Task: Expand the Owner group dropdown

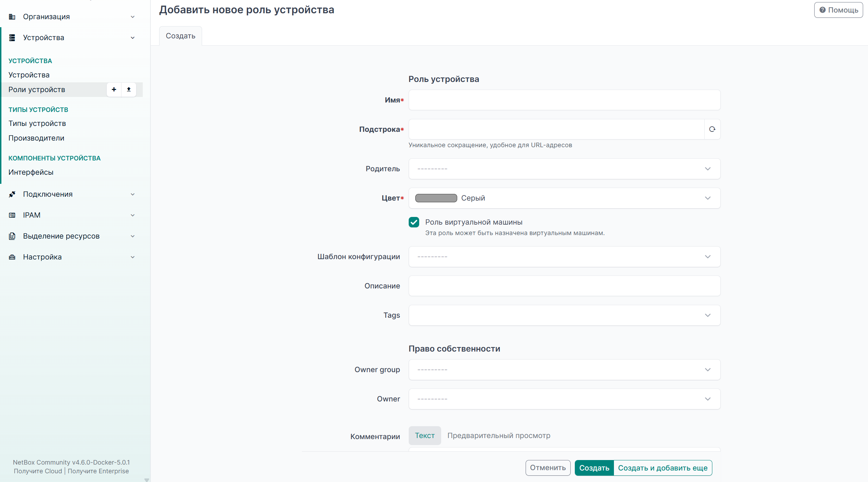Action: (x=564, y=370)
